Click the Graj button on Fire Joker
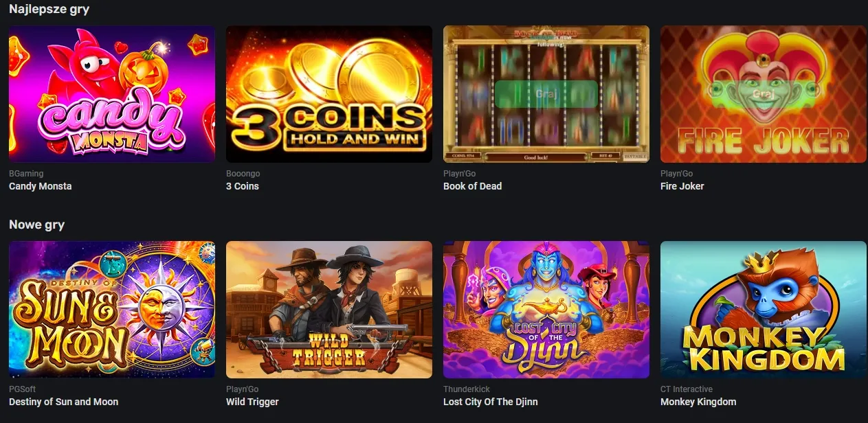 pyautogui.click(x=764, y=94)
